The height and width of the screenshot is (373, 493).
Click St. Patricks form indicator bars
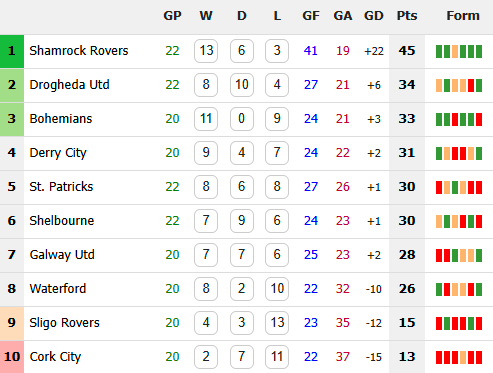coord(459,187)
